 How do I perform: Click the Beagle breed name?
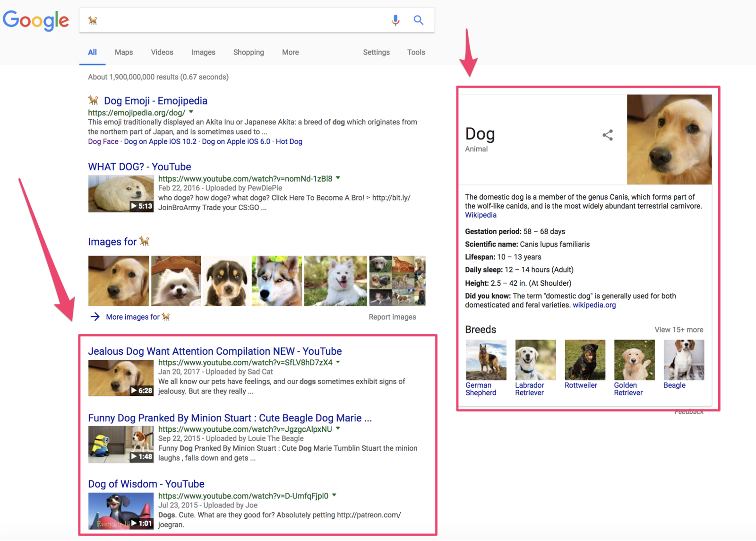(674, 385)
